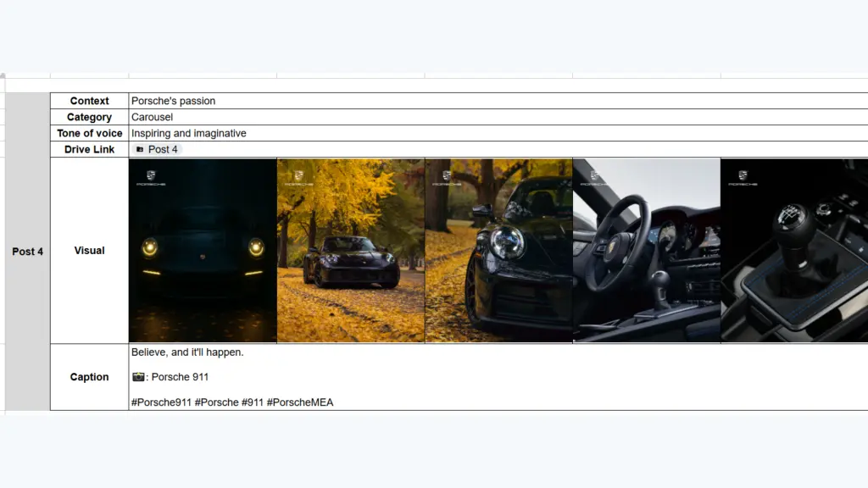
Task: Click the "Tone of voice" label cell
Action: [x=89, y=133]
